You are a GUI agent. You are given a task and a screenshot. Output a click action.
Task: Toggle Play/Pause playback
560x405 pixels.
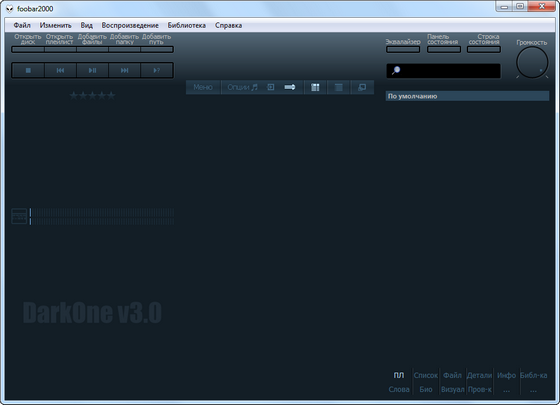[92, 70]
